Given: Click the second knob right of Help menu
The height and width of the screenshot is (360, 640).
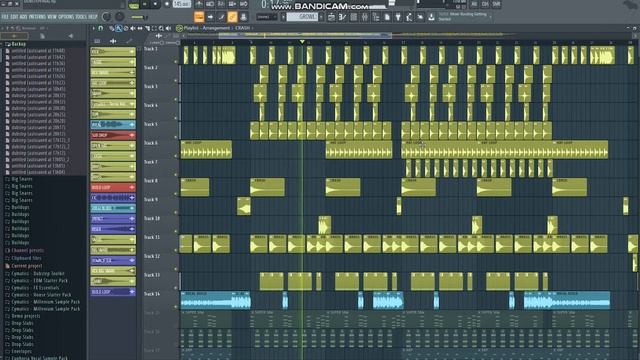Looking at the screenshot, I should [120, 17].
